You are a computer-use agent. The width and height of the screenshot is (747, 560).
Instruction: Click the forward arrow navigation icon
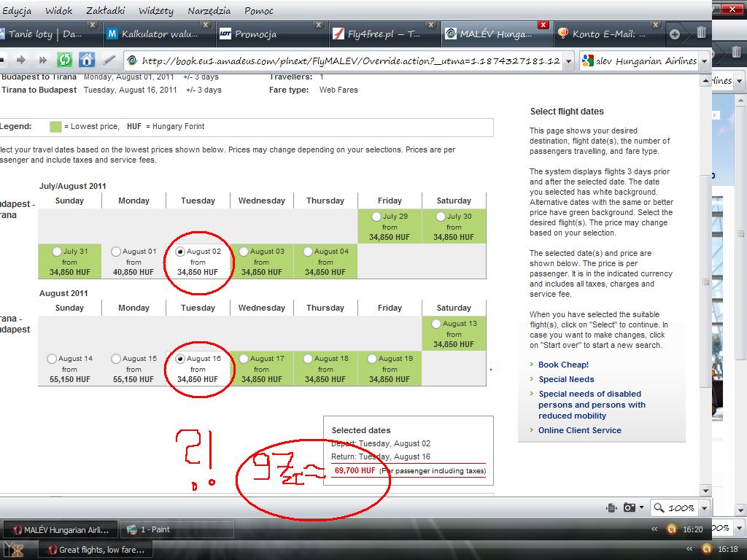click(x=21, y=60)
